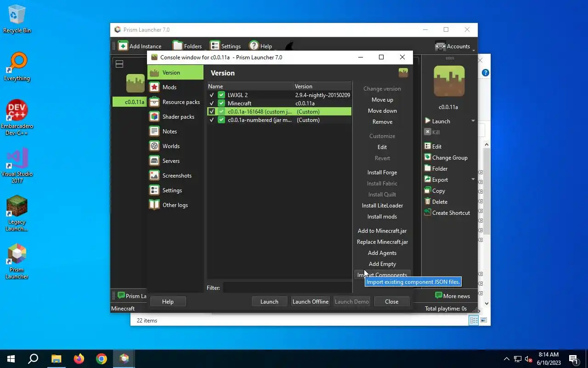Click the cat icon in toolbar
The image size is (588, 368).
click(x=289, y=46)
